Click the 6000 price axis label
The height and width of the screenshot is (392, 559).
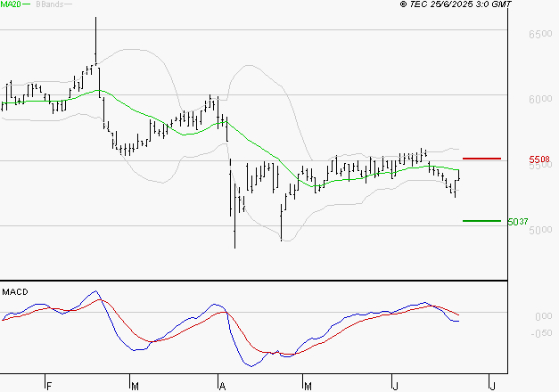pos(540,99)
